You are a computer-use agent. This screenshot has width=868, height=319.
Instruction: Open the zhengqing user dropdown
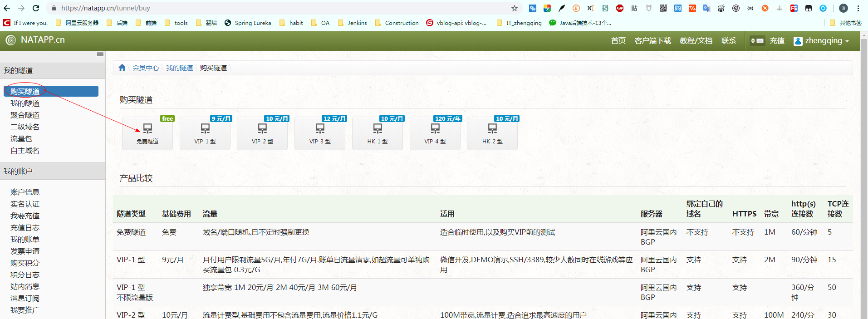[x=821, y=41]
